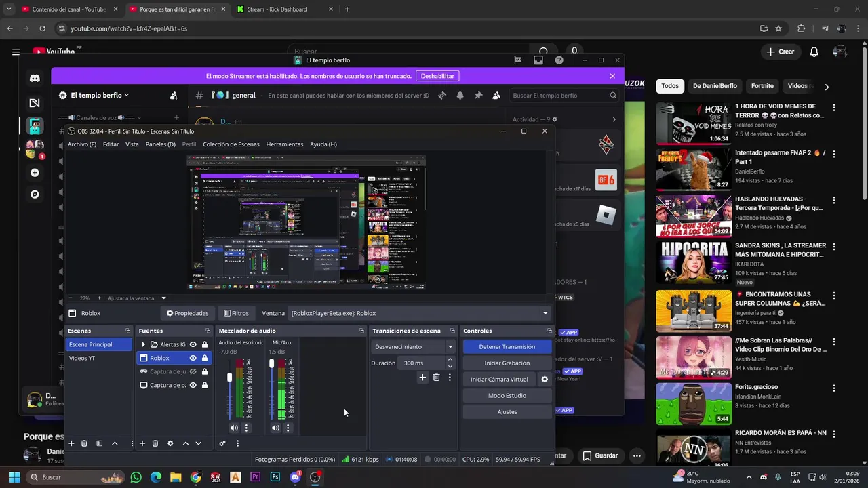
Task: Mute Mic/Aux speaker icon
Action: coord(275,428)
